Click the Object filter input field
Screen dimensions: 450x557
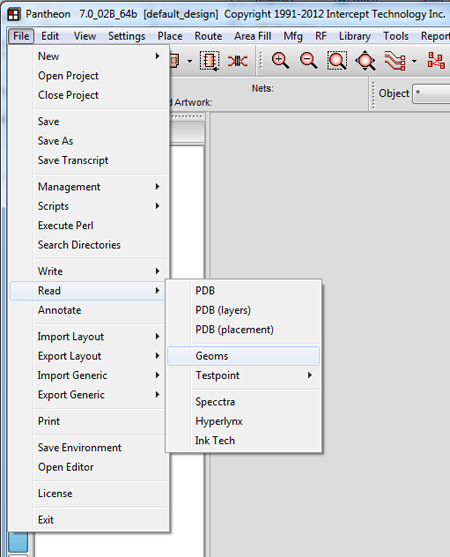click(x=431, y=94)
